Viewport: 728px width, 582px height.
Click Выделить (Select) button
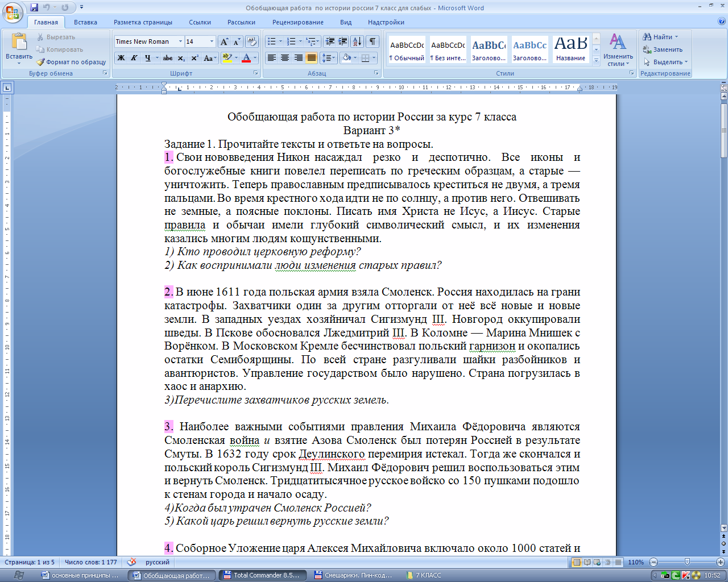665,62
